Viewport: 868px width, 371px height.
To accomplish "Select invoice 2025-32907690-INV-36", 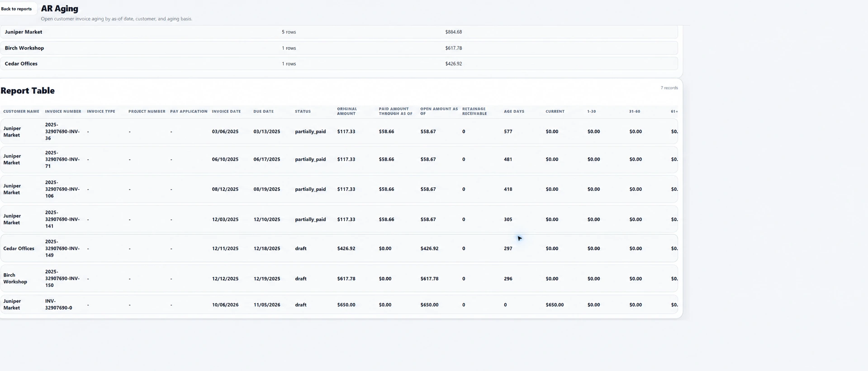I will 62,132.
